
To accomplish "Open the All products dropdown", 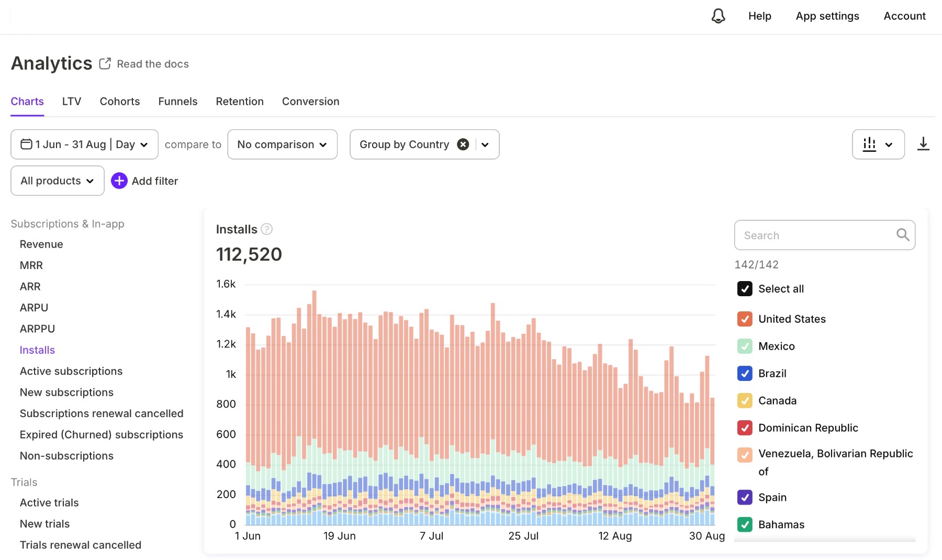I will 58,181.
